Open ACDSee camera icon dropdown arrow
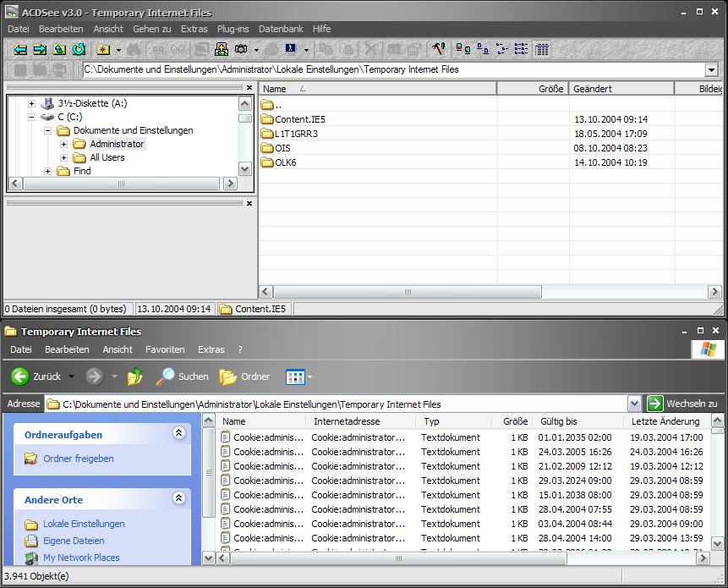 pyautogui.click(x=256, y=50)
